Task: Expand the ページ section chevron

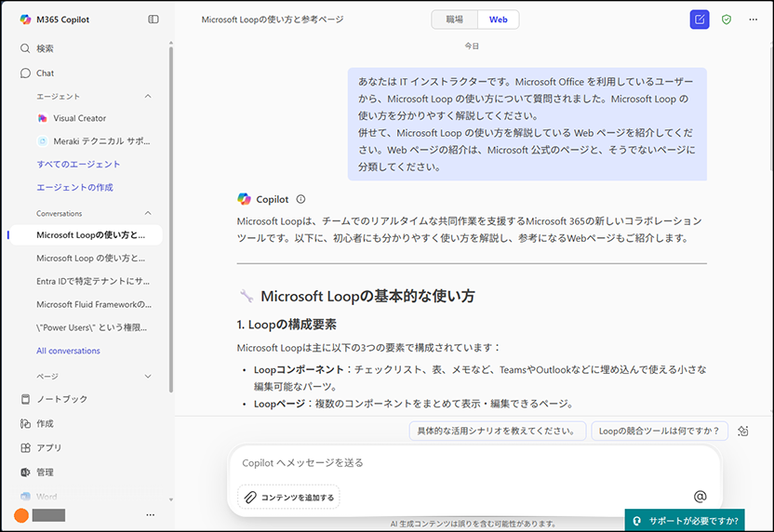Action: [x=148, y=376]
